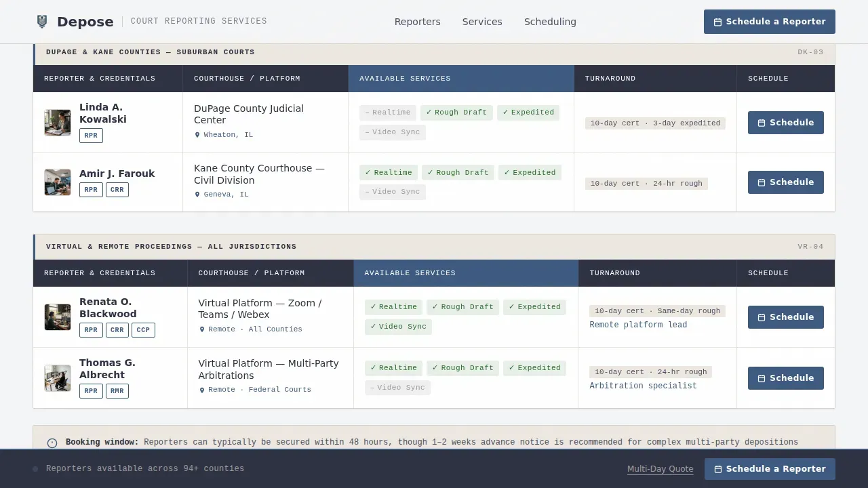
Task: Click the Remote platform lead note
Action: click(x=638, y=325)
